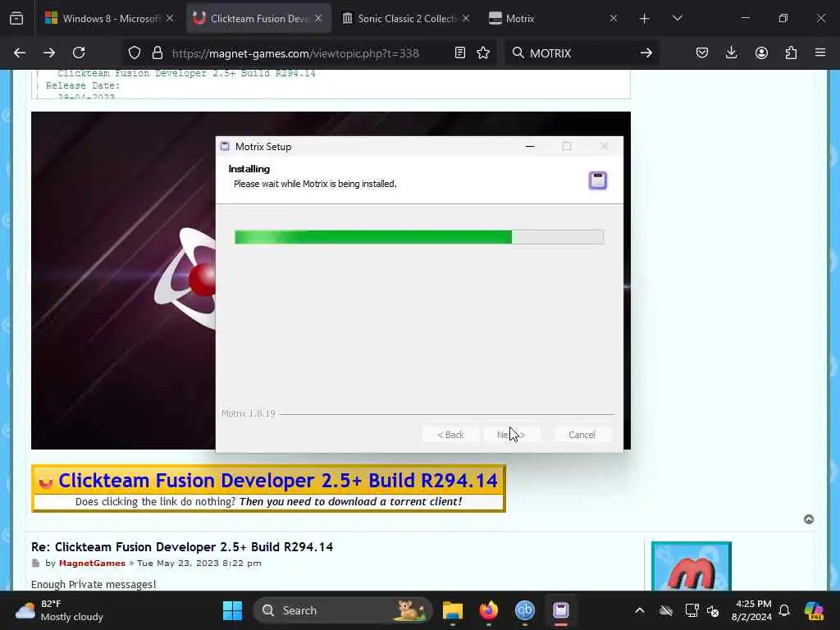The width and height of the screenshot is (840, 630).
Task: Click taskbar Search box
Action: click(343, 610)
